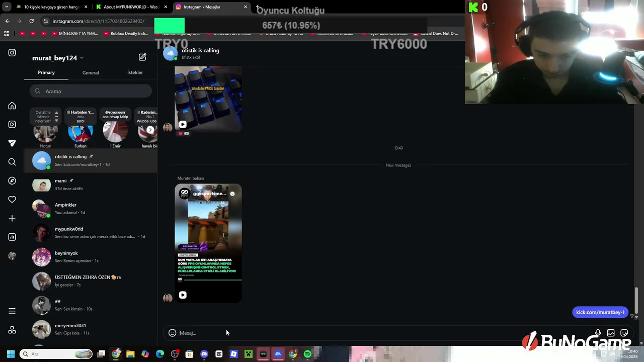Click the chat vertical scrollbar
This screenshot has height=362, width=644.
(636, 300)
